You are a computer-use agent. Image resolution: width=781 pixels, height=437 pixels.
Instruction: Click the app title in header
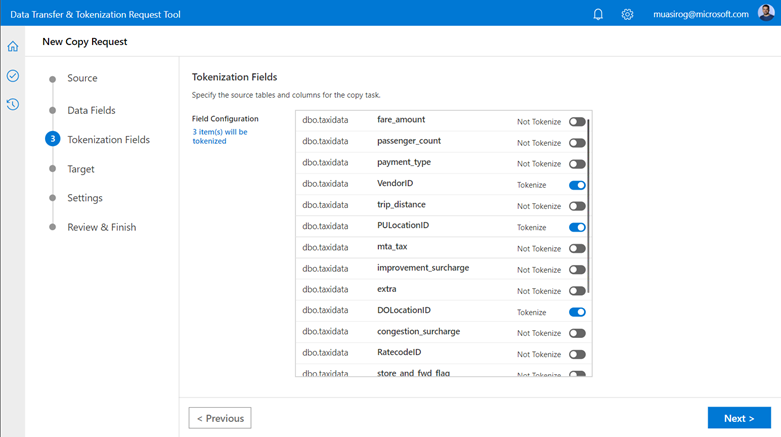coord(95,14)
